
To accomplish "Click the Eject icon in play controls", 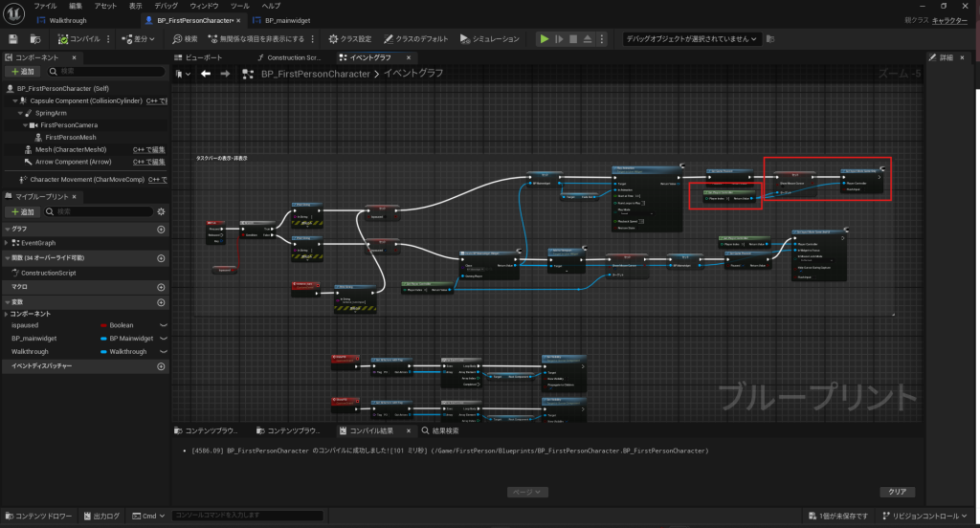I will [x=589, y=39].
